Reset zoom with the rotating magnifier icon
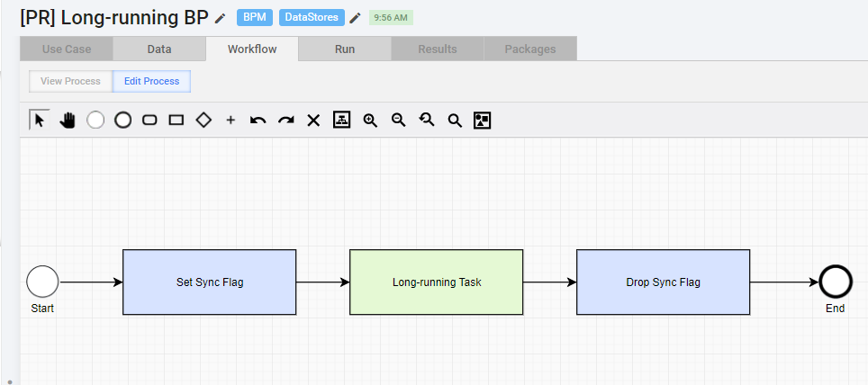Screen dimensions: 868x385 [426, 120]
